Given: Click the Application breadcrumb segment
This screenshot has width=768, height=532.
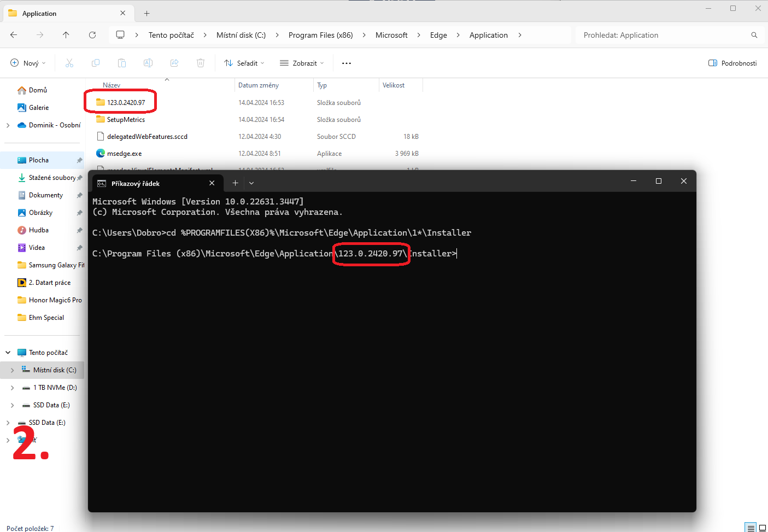Looking at the screenshot, I should (x=489, y=35).
